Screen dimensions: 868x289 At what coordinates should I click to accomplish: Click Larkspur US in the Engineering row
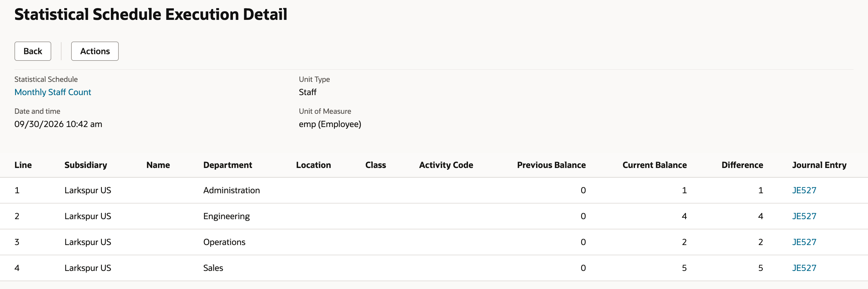[88, 216]
